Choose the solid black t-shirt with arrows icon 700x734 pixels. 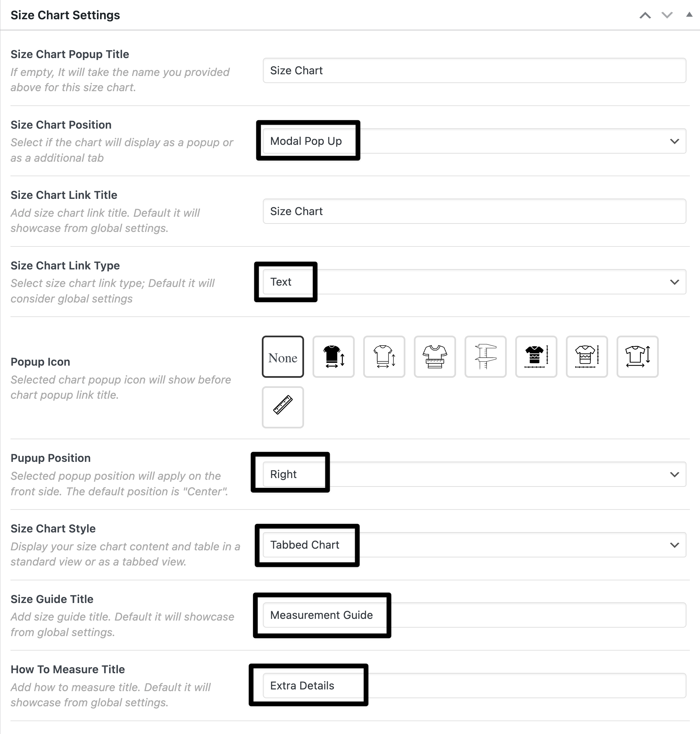[333, 357]
